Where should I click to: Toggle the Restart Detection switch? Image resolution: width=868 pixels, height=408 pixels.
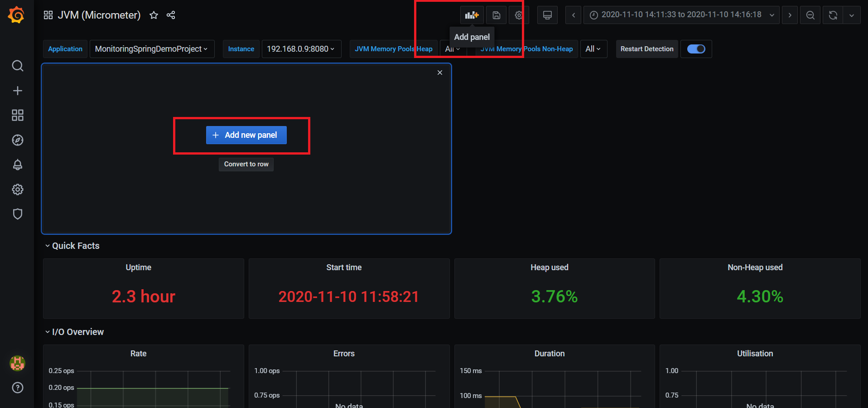click(x=696, y=49)
